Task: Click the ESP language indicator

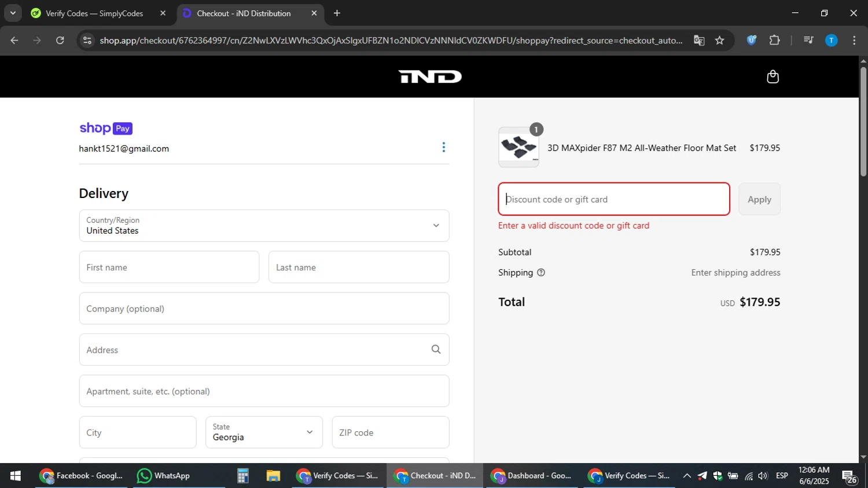Action: 782,476
